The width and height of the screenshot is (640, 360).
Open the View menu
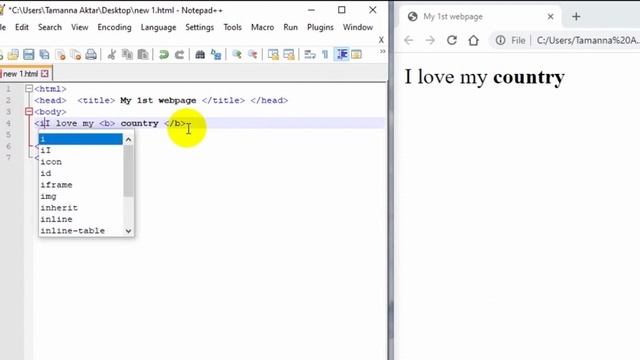point(80,27)
